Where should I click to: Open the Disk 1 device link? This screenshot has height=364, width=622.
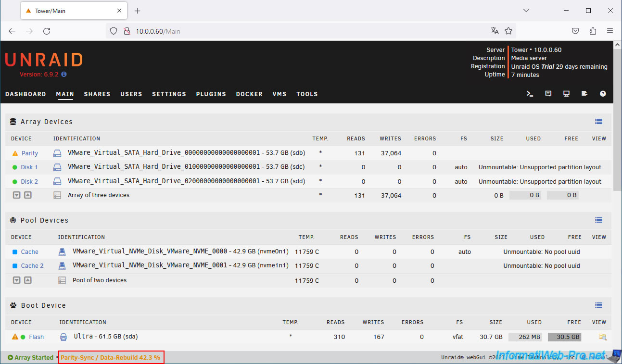29,167
